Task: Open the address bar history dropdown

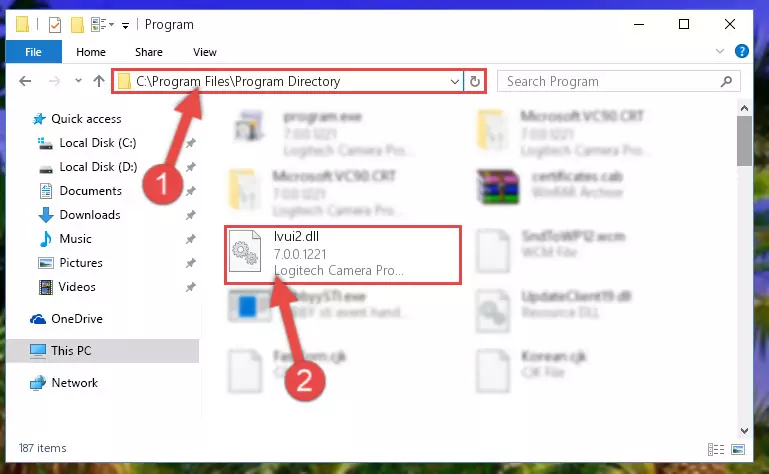Action: click(455, 81)
